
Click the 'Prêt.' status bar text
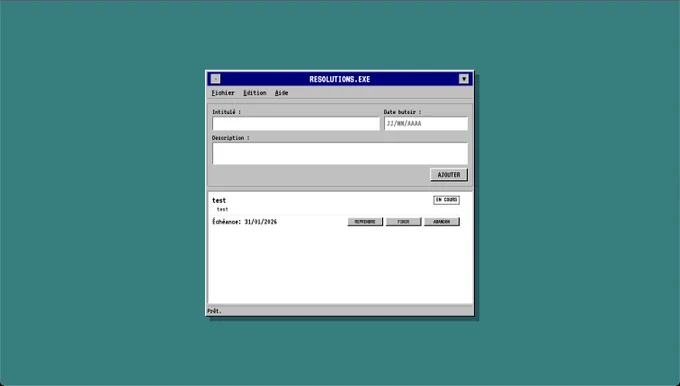214,311
